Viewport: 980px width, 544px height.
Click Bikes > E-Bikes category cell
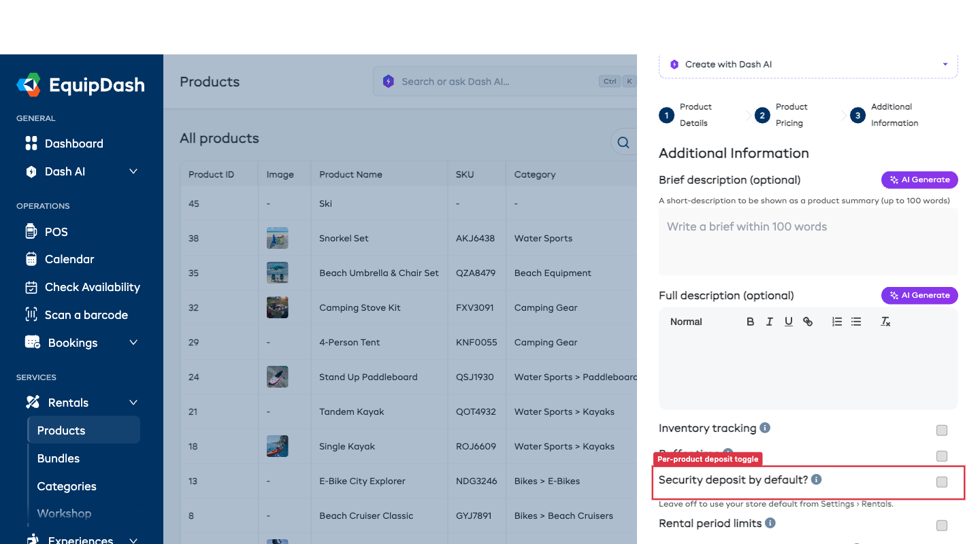[x=547, y=481]
